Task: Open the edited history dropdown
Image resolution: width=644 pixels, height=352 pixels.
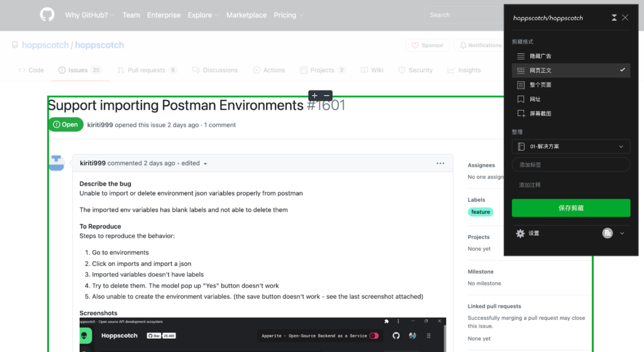Action: [x=194, y=163]
